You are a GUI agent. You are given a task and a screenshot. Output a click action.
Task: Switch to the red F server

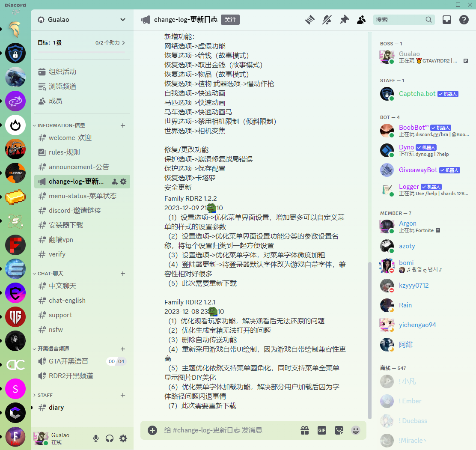point(15,245)
